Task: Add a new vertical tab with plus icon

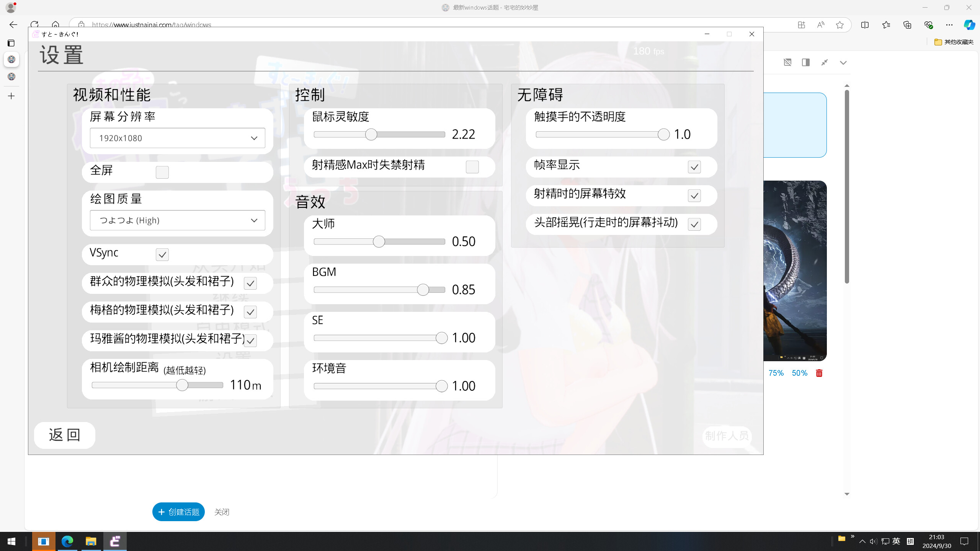Action: [11, 96]
